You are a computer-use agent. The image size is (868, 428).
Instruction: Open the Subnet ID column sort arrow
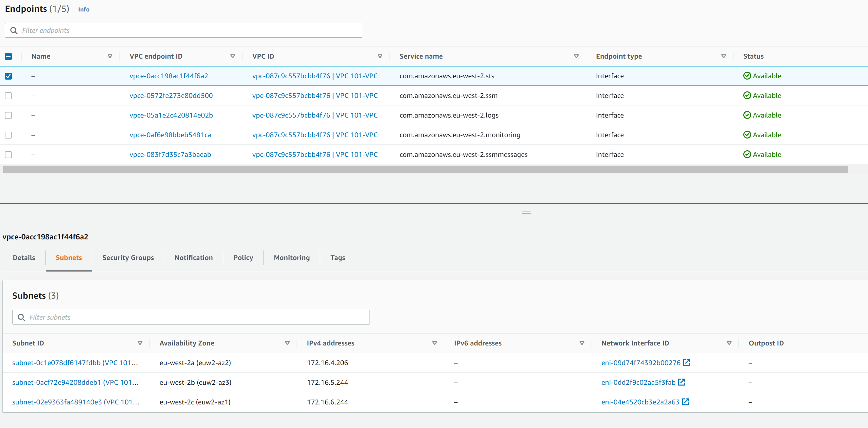click(x=140, y=343)
